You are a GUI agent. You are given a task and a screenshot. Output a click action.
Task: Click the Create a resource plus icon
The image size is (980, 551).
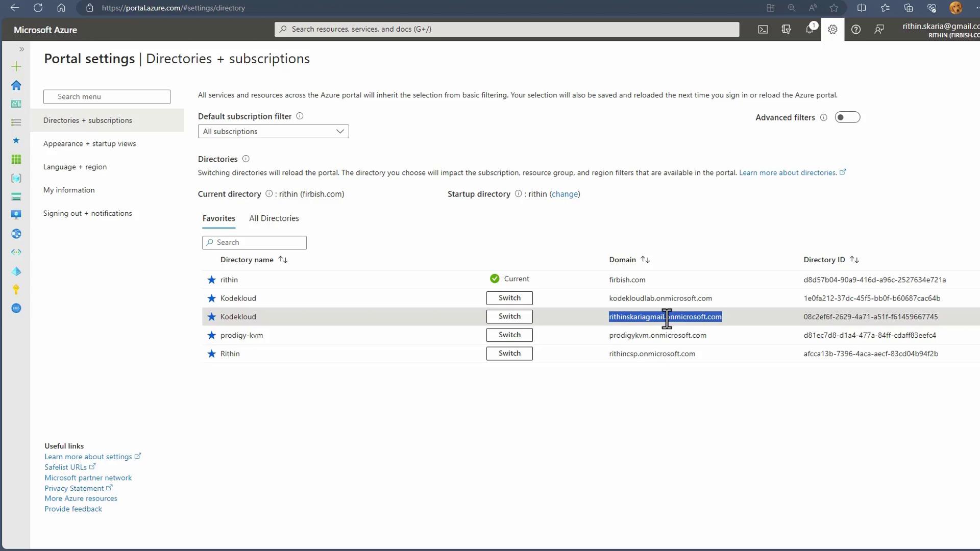(16, 66)
